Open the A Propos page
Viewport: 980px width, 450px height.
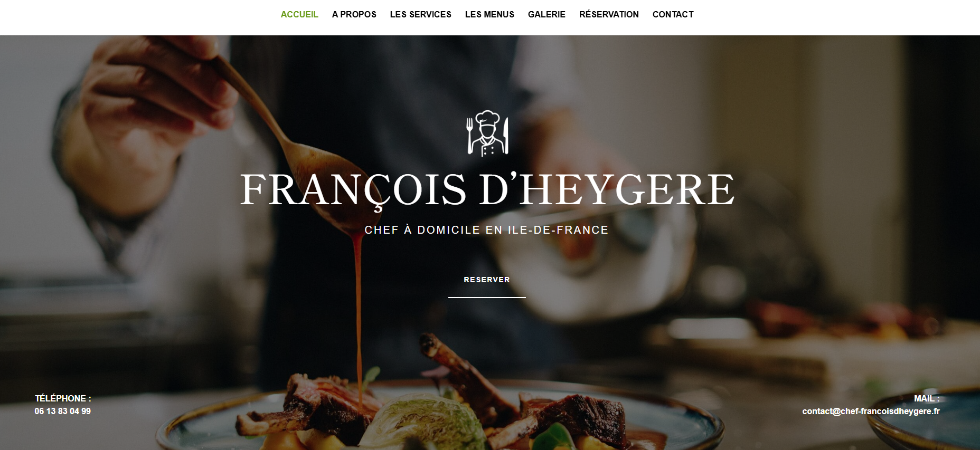click(x=354, y=14)
